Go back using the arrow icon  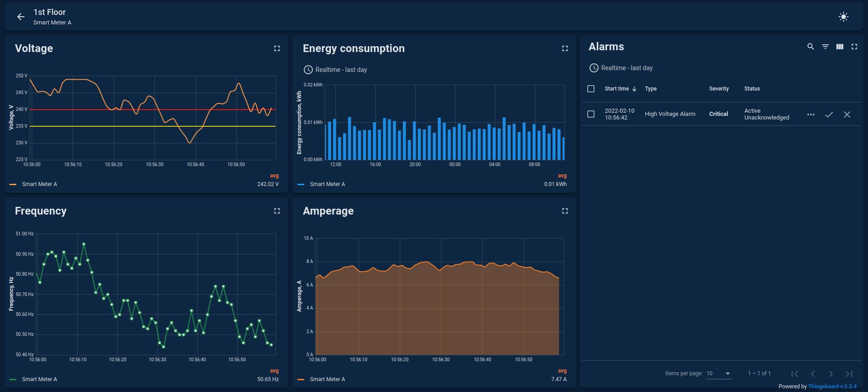click(x=21, y=17)
